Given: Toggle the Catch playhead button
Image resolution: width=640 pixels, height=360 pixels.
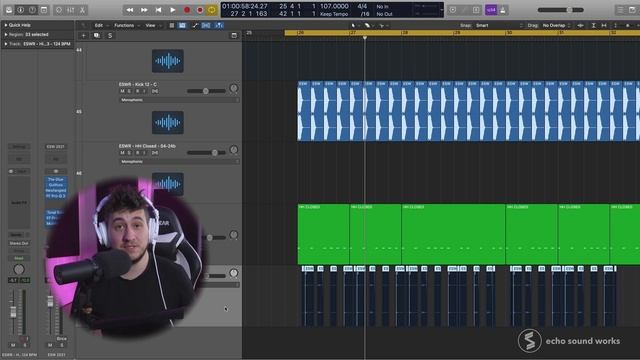Looking at the screenshot, I should 219,25.
